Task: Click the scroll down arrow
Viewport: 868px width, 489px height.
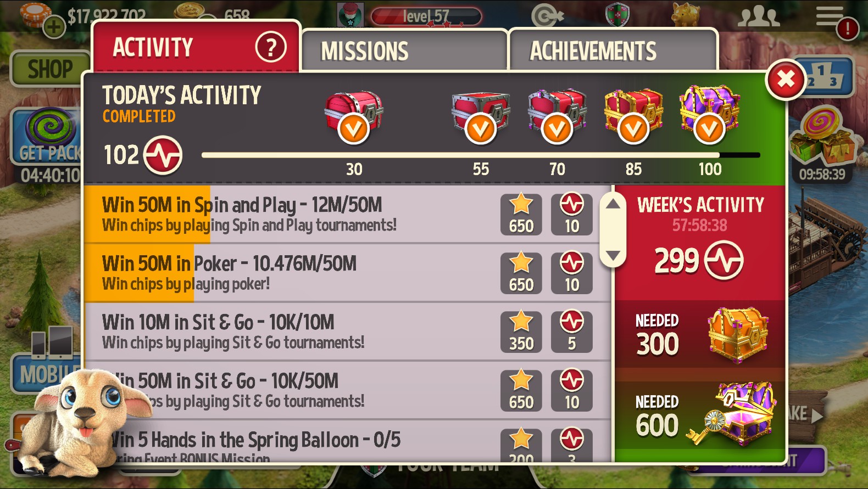Action: (x=613, y=256)
